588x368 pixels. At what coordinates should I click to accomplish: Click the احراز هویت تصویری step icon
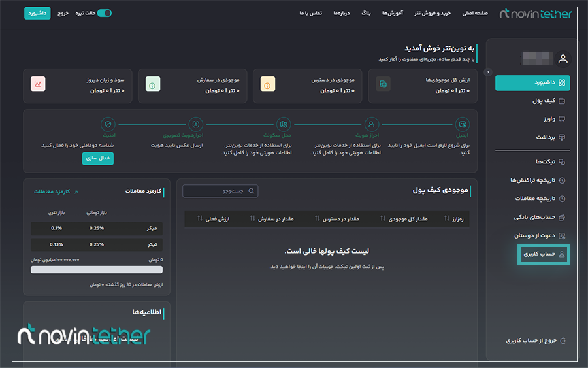tap(195, 124)
